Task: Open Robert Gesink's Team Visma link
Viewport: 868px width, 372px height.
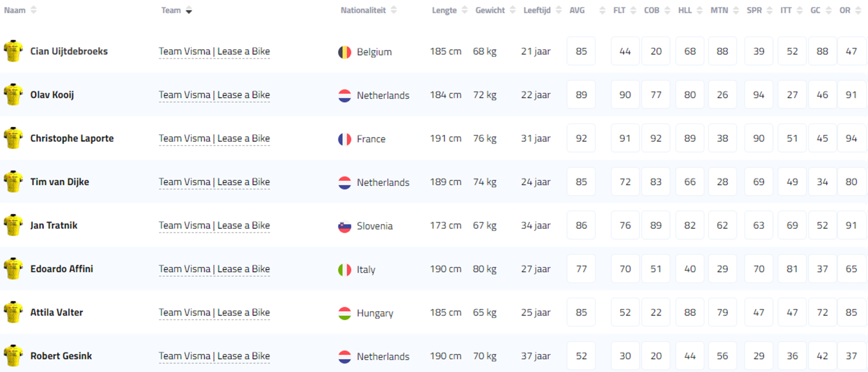Action: click(214, 356)
